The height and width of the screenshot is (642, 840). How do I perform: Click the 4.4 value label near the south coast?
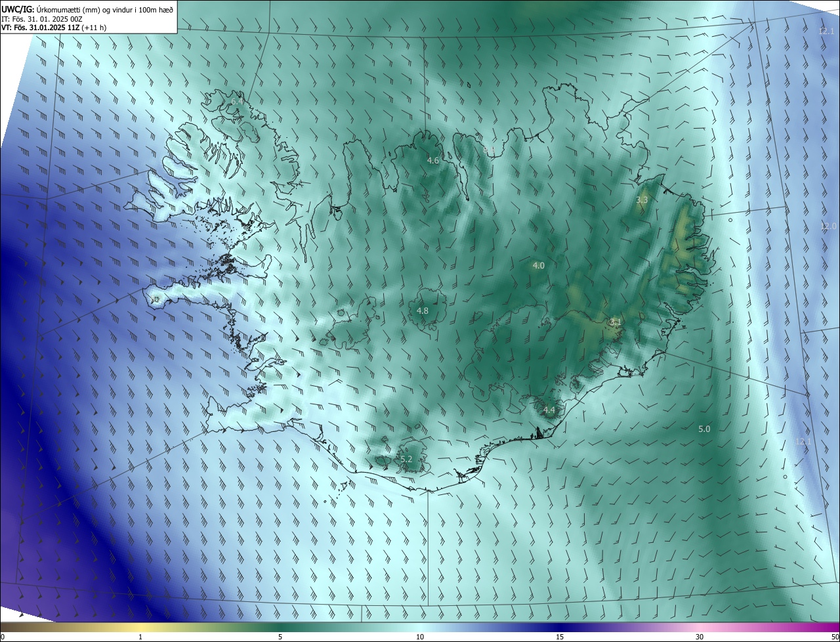(549, 410)
